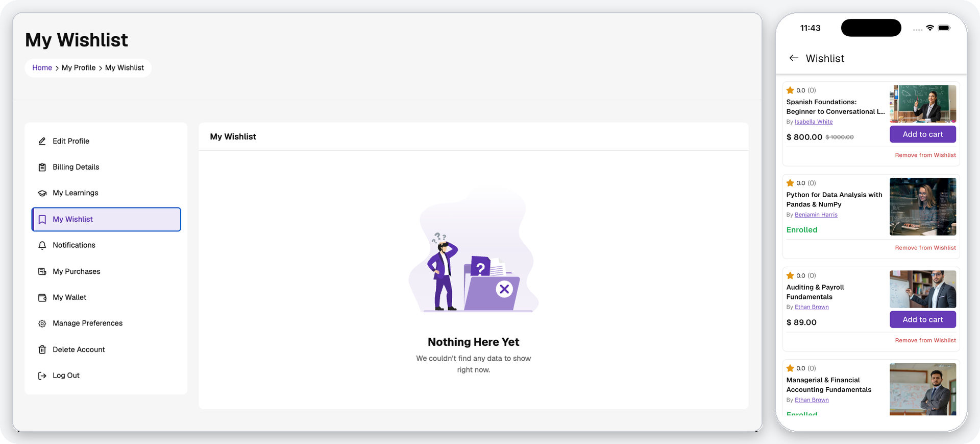Open instructor Benjamin Harris's profile link
980x444 pixels.
[x=816, y=215]
